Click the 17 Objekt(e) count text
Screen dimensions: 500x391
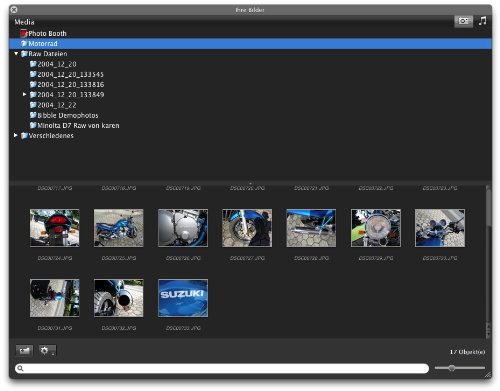[467, 352]
